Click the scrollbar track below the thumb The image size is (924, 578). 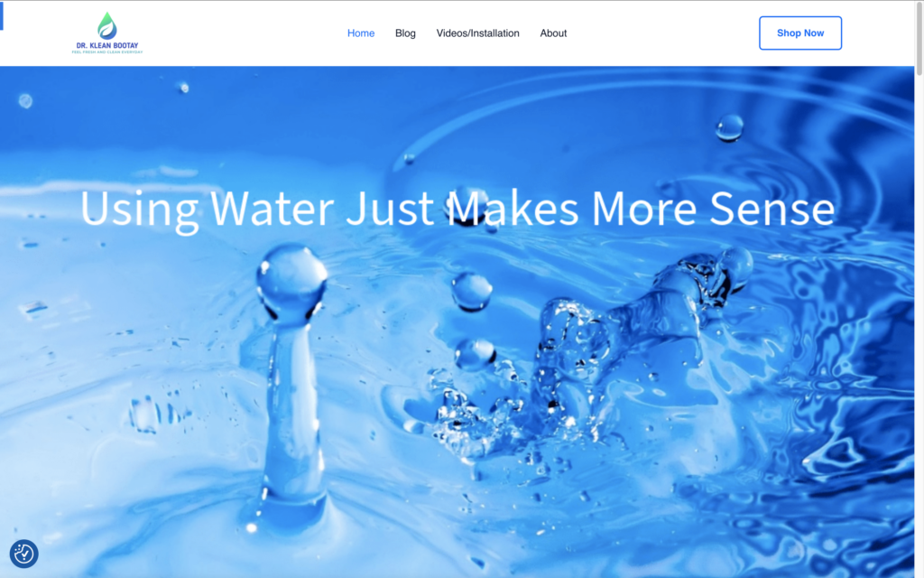pyautogui.click(x=919, y=324)
